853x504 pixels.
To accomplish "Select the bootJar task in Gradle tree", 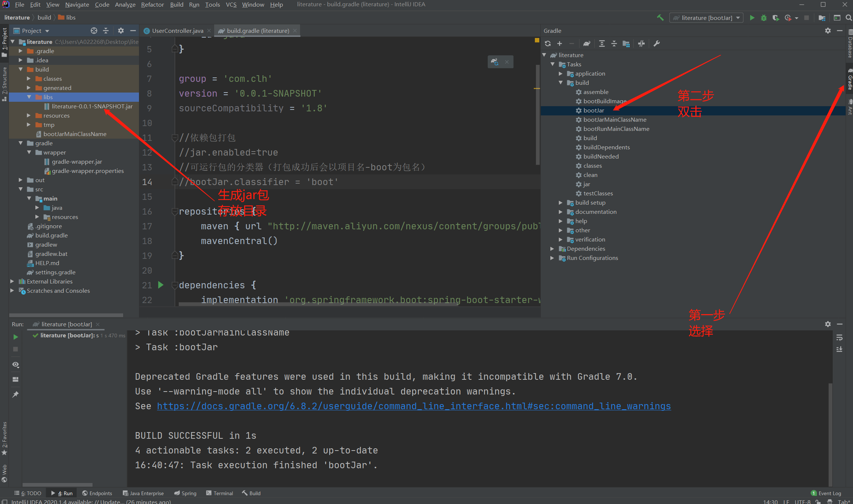I will (x=593, y=110).
